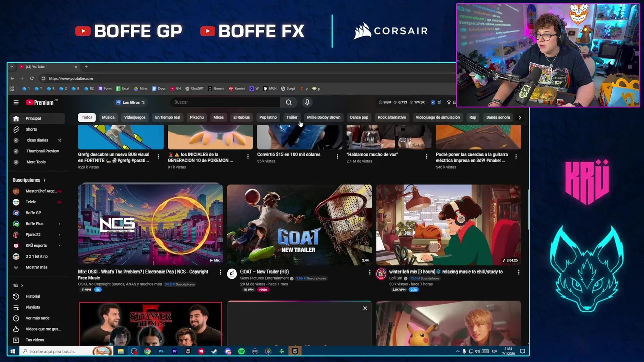Expand the Tú section chevron
Viewport: 644px width, 362px height.
(22, 285)
